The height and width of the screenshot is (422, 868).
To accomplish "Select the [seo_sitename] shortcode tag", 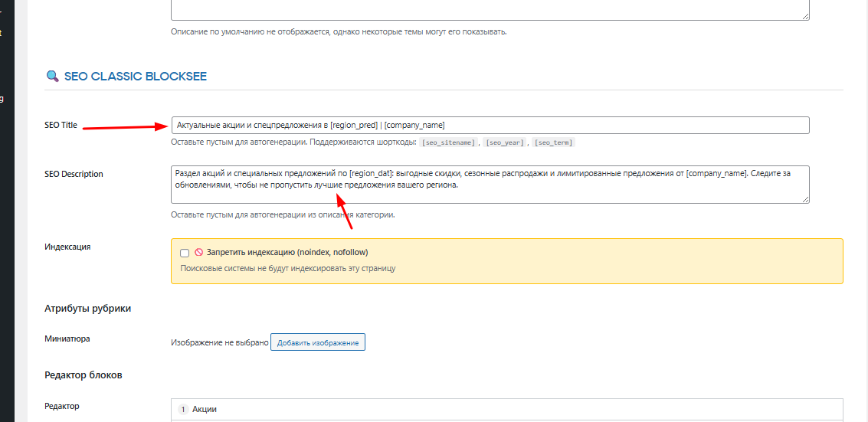I will (448, 142).
